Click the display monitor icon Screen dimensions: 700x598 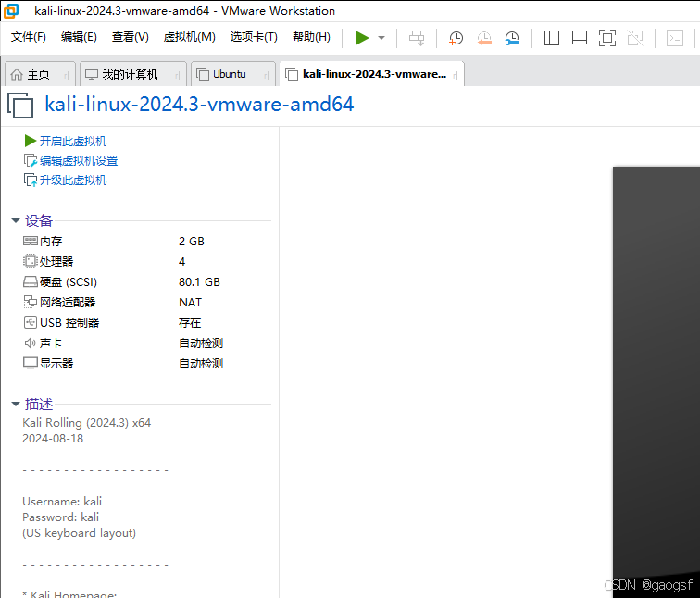pyautogui.click(x=31, y=363)
